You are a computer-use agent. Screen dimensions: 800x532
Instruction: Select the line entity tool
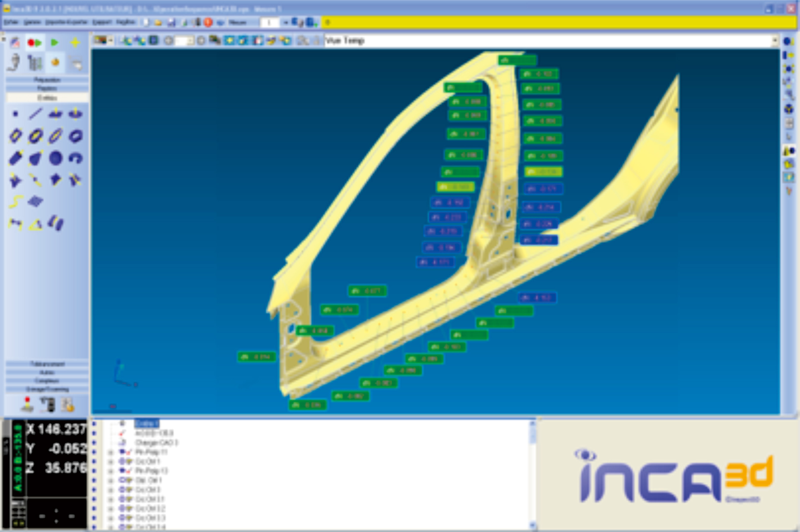click(35, 114)
